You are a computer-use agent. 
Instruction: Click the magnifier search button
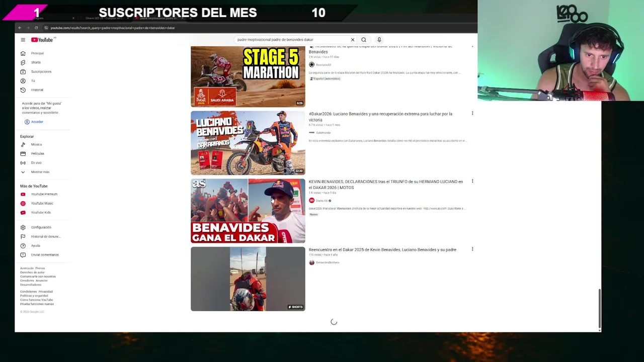pyautogui.click(x=364, y=40)
